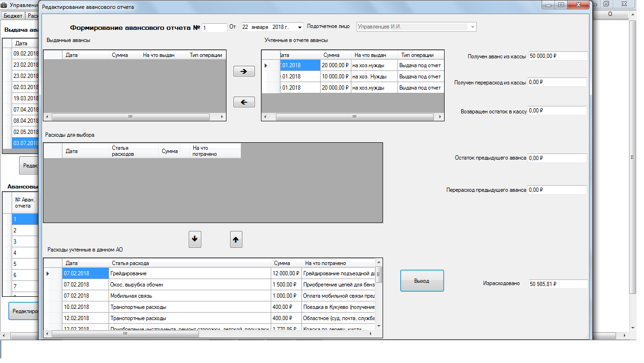Click the right arrow button to add advance
This screenshot has width=644, height=363.
244,71
